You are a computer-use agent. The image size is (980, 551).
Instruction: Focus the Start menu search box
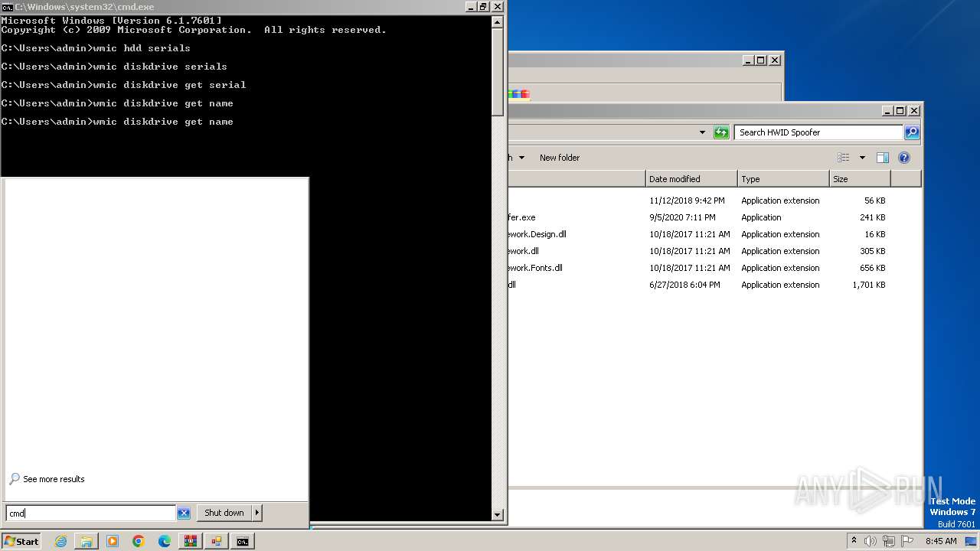91,514
